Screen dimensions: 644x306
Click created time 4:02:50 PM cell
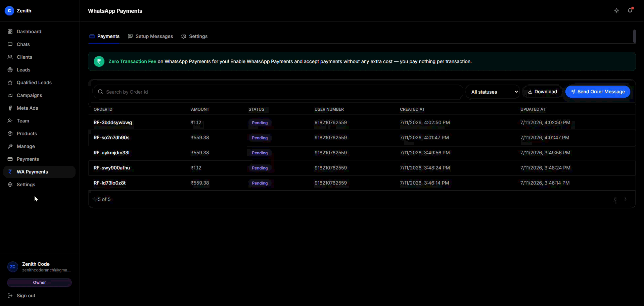point(425,122)
